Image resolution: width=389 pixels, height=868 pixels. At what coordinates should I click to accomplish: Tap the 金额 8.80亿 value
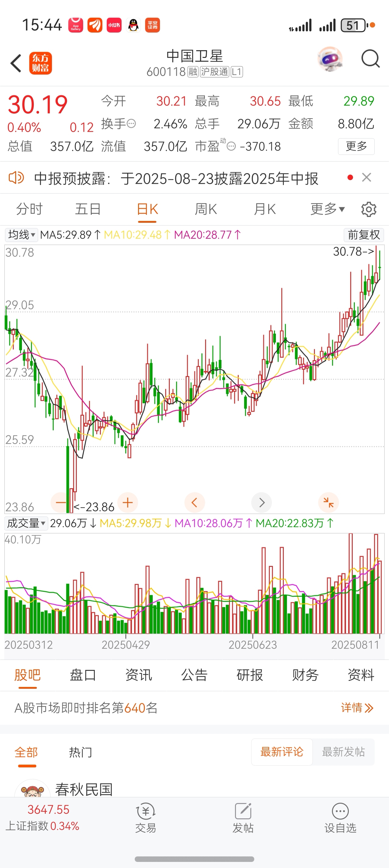click(x=356, y=124)
